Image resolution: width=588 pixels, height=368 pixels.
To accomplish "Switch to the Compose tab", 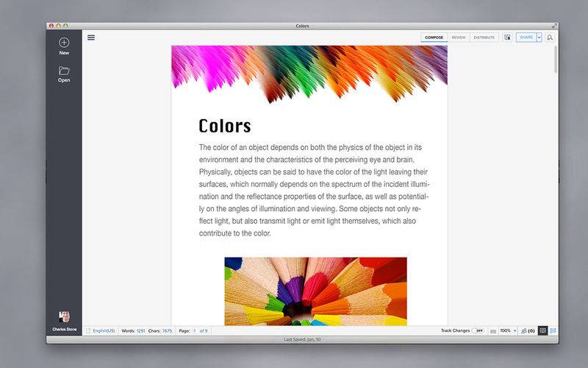I will point(434,38).
